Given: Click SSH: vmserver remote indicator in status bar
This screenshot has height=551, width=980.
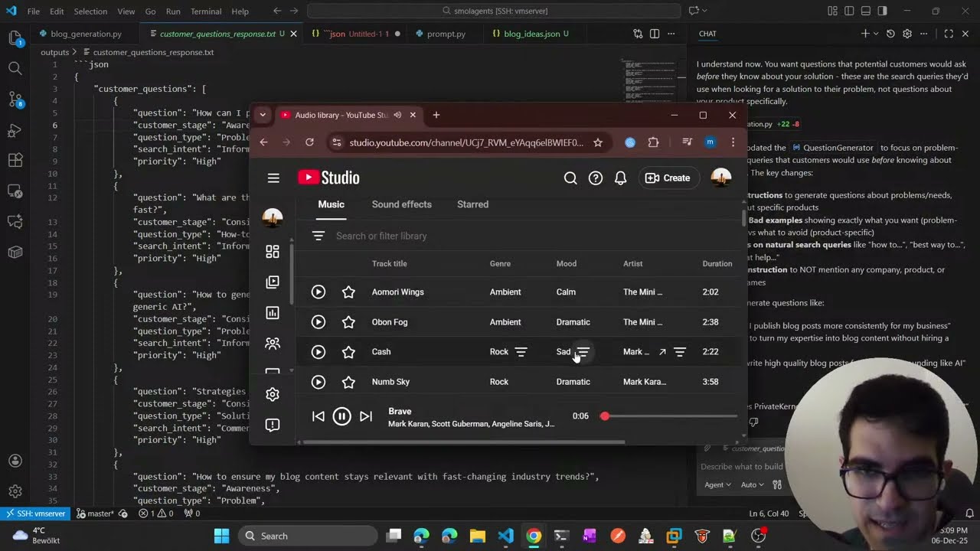Looking at the screenshot, I should tap(36, 514).
